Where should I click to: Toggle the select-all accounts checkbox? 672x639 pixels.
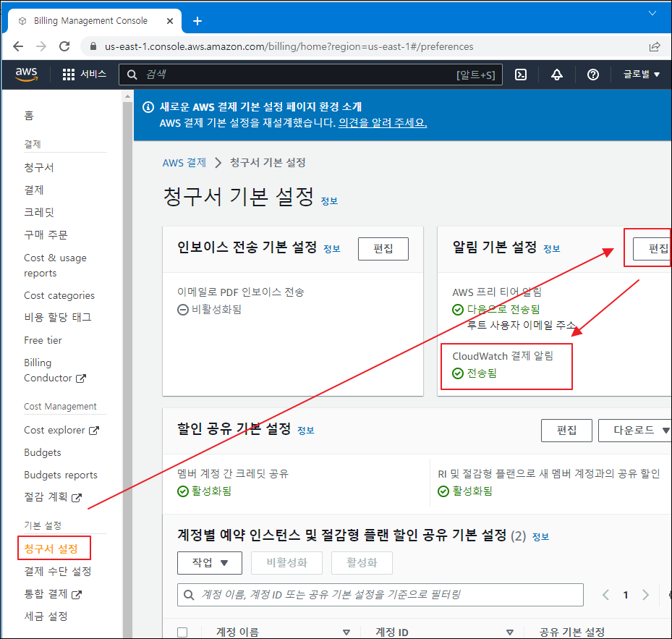pyautogui.click(x=182, y=632)
